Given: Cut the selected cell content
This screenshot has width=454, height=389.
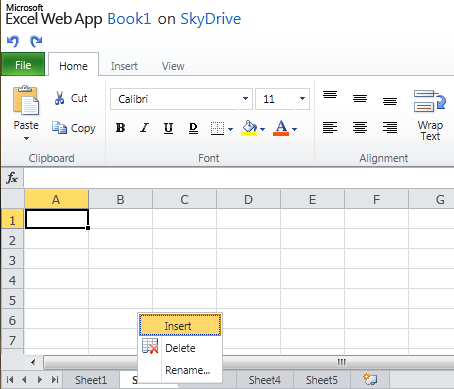Looking at the screenshot, I should click(x=71, y=98).
